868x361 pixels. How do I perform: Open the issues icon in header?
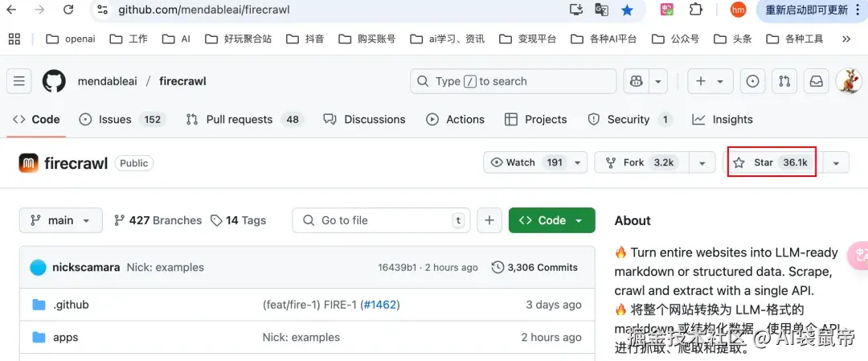click(x=752, y=81)
